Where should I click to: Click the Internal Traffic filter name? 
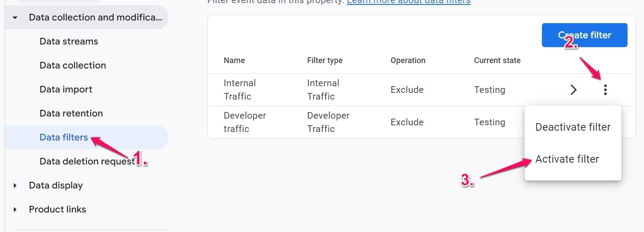point(240,90)
